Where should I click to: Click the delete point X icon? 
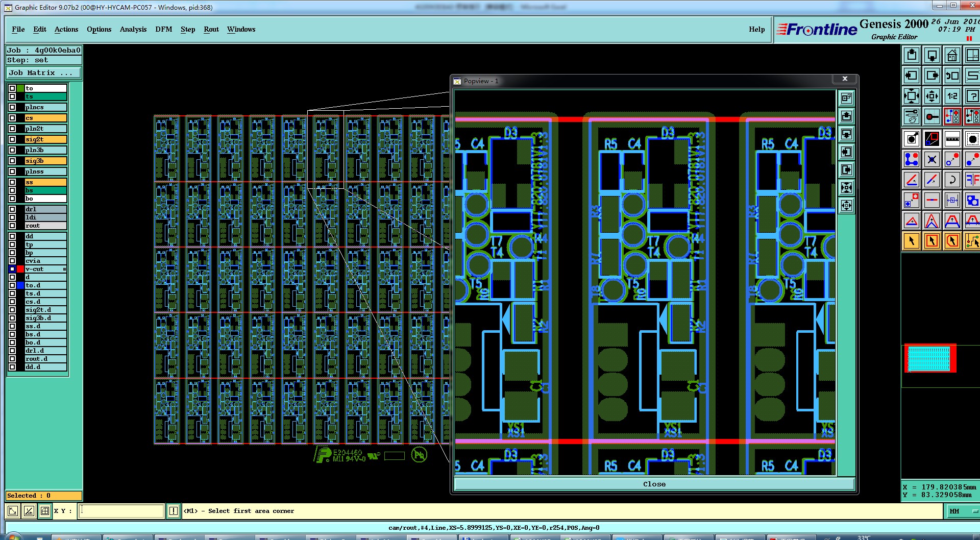(932, 159)
